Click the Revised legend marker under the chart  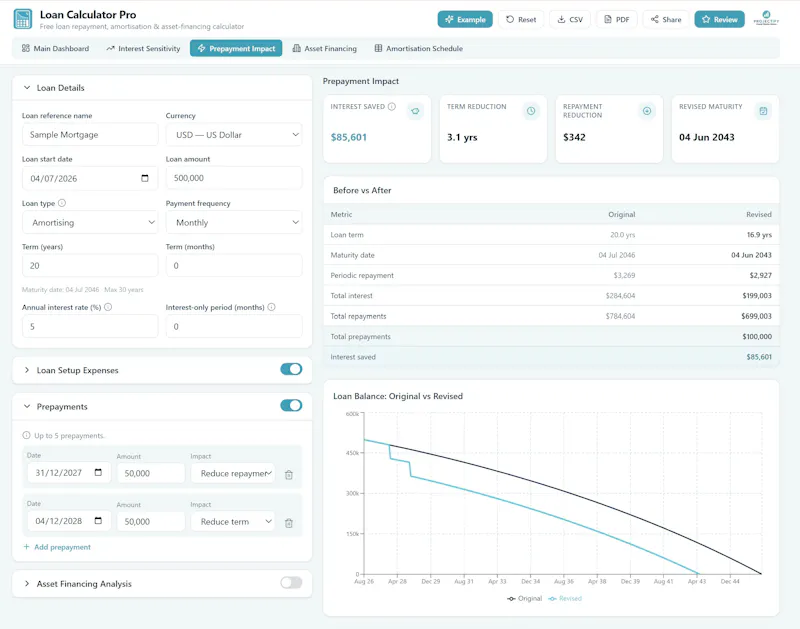pos(553,598)
